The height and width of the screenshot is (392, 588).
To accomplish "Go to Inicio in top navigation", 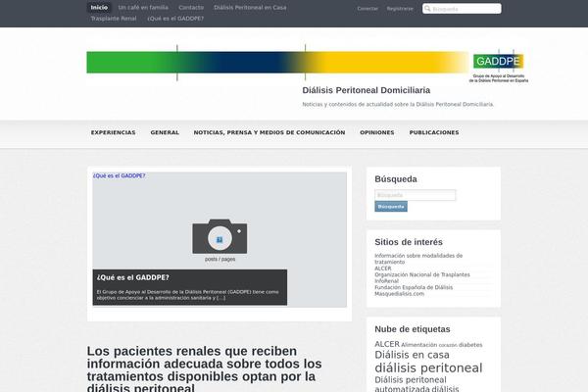I will tap(99, 7).
